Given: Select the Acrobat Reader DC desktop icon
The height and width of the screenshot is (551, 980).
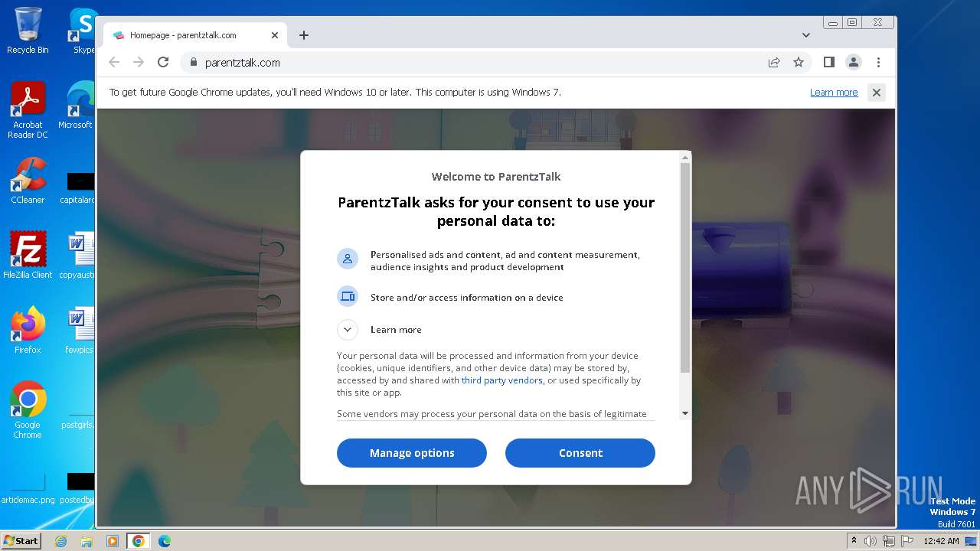Looking at the screenshot, I should coord(28,110).
